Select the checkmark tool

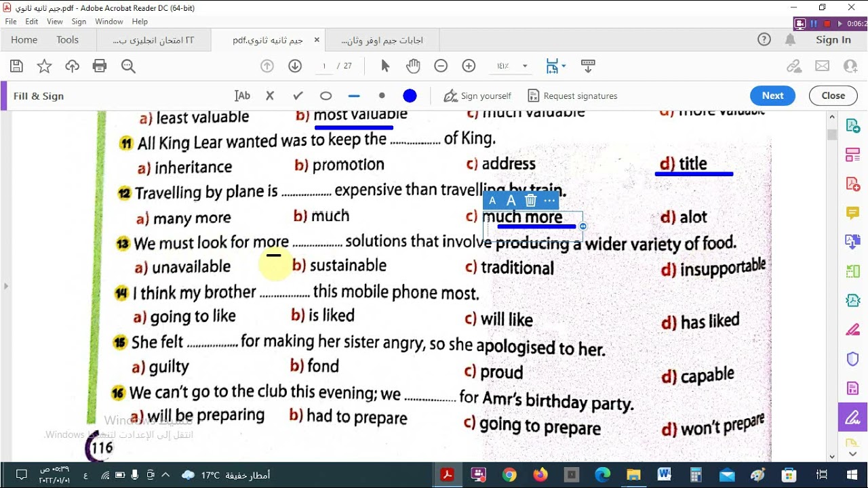(x=298, y=96)
